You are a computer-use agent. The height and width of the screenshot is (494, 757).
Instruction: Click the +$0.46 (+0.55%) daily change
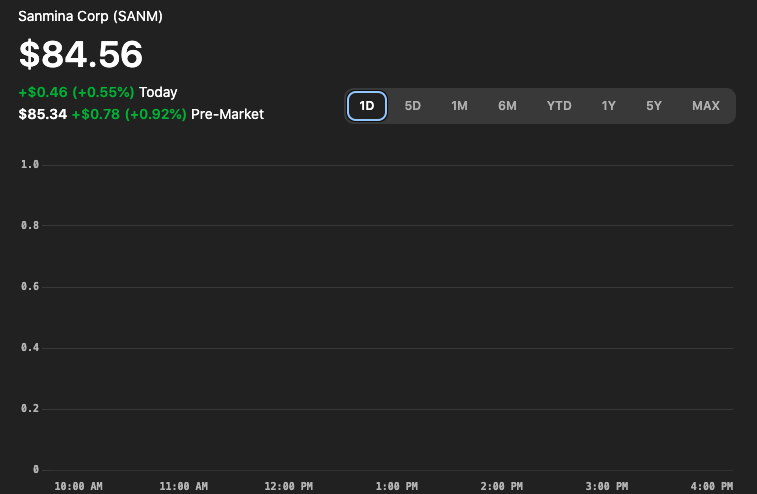point(76,92)
